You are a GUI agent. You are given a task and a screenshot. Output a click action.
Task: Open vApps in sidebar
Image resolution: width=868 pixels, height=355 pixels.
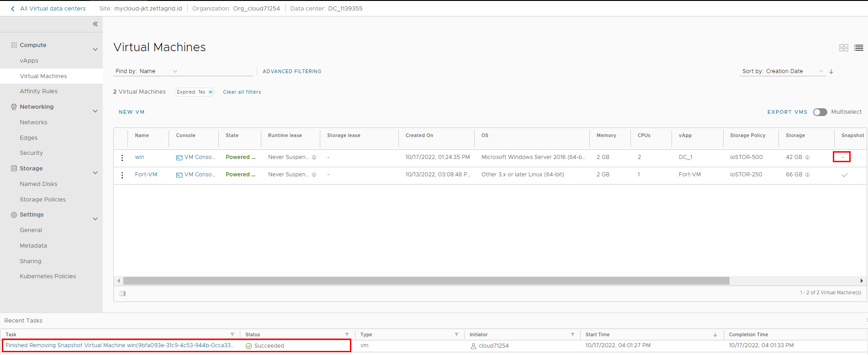[x=29, y=60]
